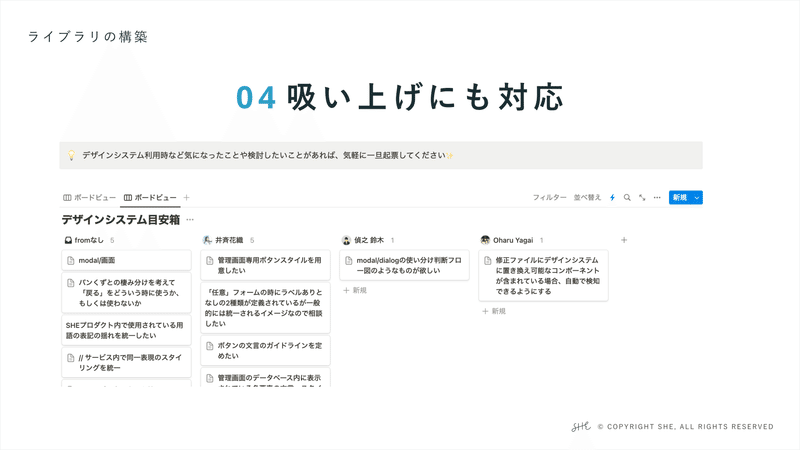Open the three-dot menu beside the search icons
The width and height of the screenshot is (800, 450).
[x=657, y=197]
